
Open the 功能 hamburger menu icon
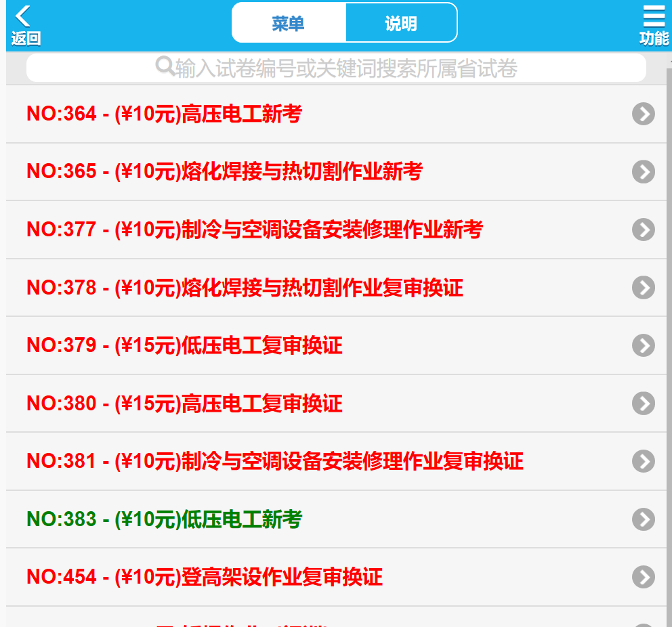pos(653,25)
